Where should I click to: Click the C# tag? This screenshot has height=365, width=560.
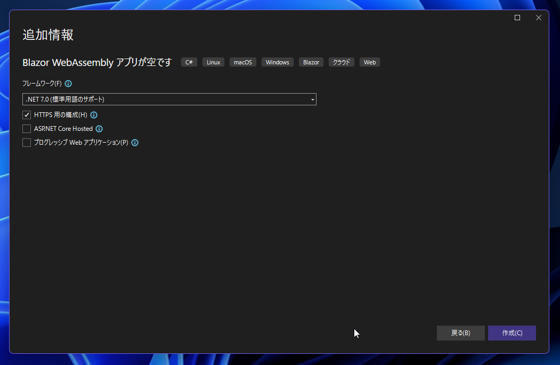[189, 62]
